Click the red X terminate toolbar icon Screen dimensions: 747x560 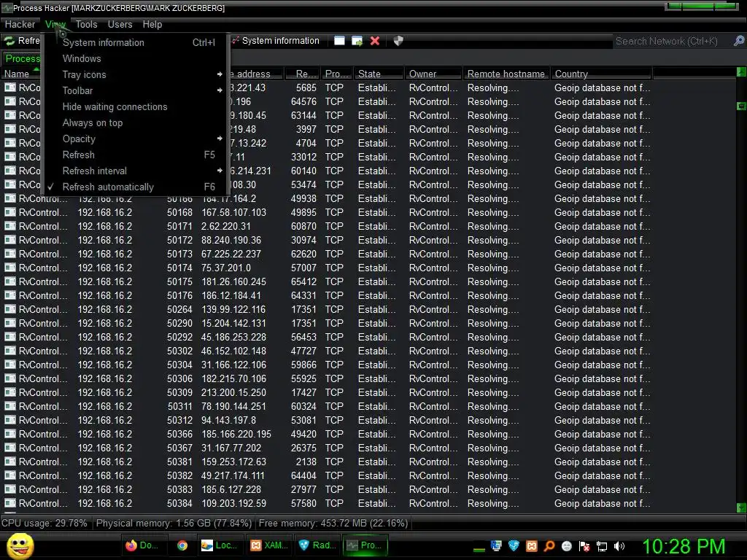[x=375, y=41]
